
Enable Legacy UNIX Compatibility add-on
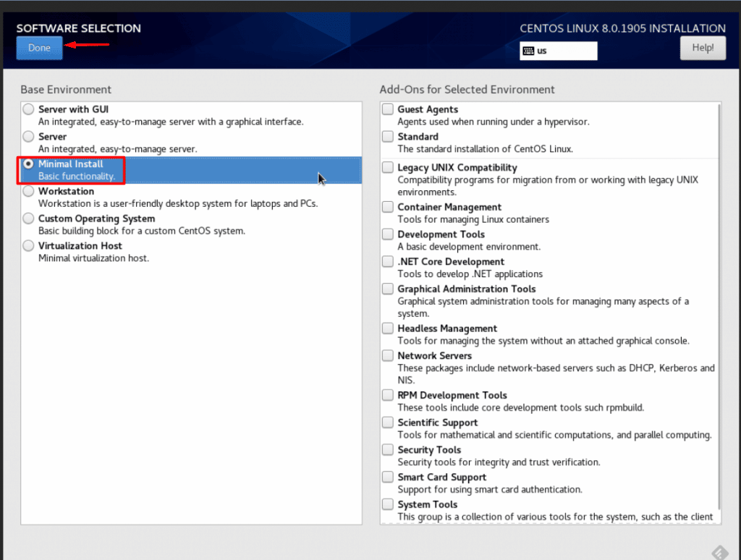[x=388, y=168]
